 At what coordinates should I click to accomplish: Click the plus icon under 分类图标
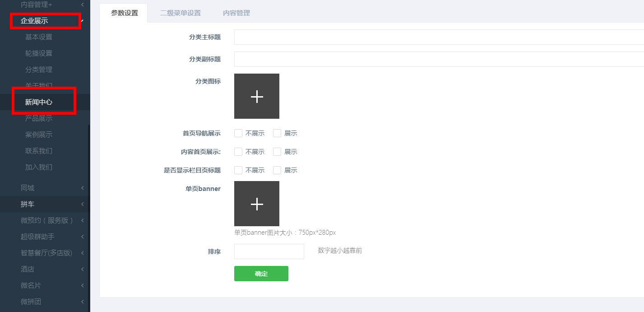[x=256, y=96]
